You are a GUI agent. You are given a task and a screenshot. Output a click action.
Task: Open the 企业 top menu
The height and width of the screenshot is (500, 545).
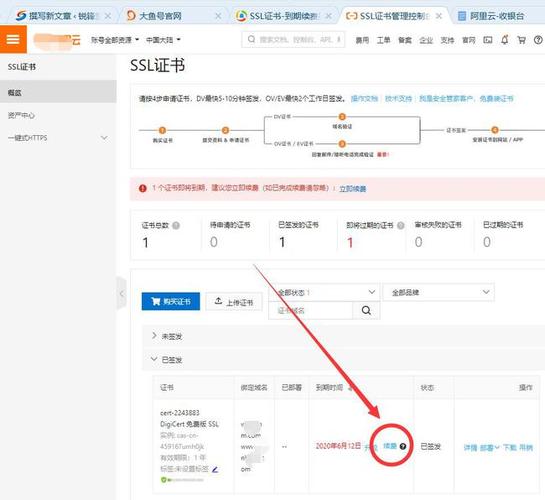point(426,40)
